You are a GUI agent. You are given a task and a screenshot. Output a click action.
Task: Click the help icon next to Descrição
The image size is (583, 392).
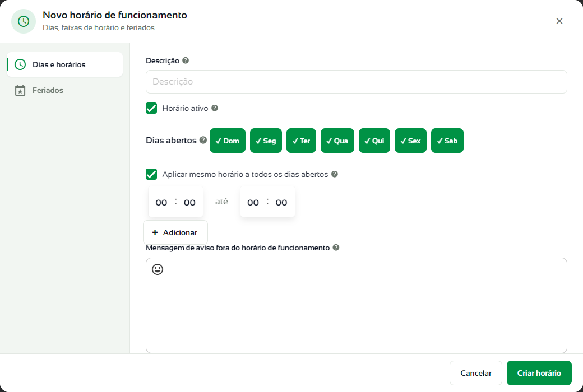click(186, 60)
